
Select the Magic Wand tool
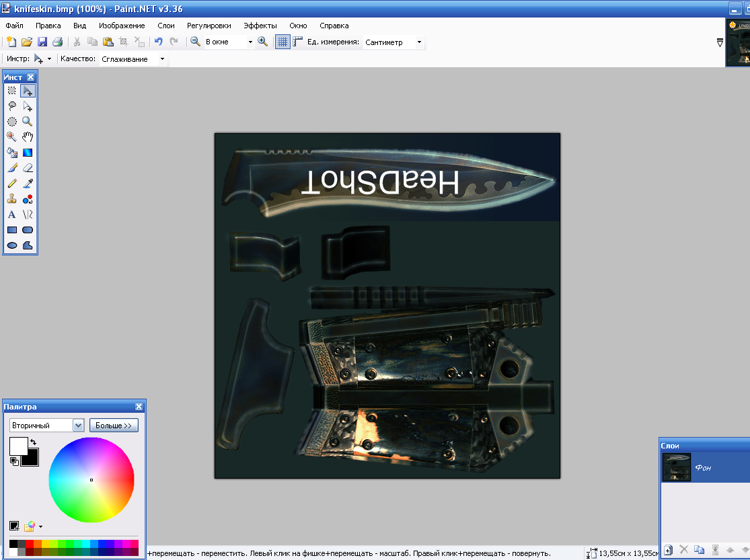tap(12, 137)
